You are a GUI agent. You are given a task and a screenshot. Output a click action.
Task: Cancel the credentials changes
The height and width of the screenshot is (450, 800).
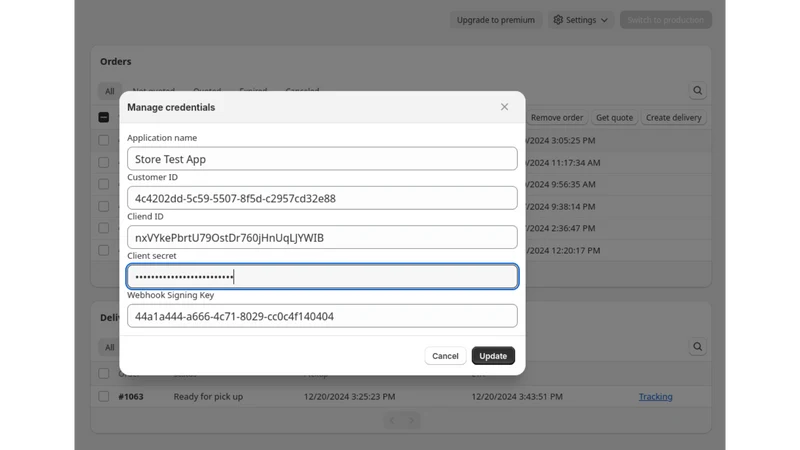click(445, 356)
